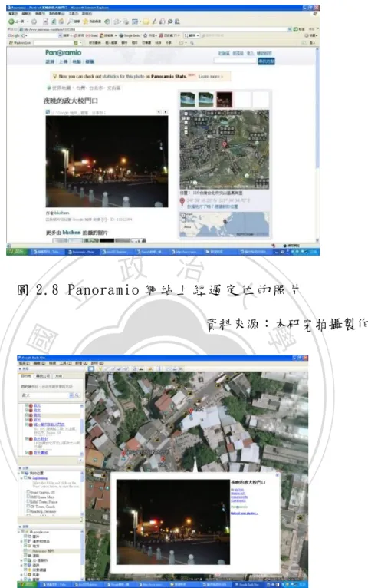
Task: Switch to the 尋找公司 tab in search panel
Action: click(43, 375)
